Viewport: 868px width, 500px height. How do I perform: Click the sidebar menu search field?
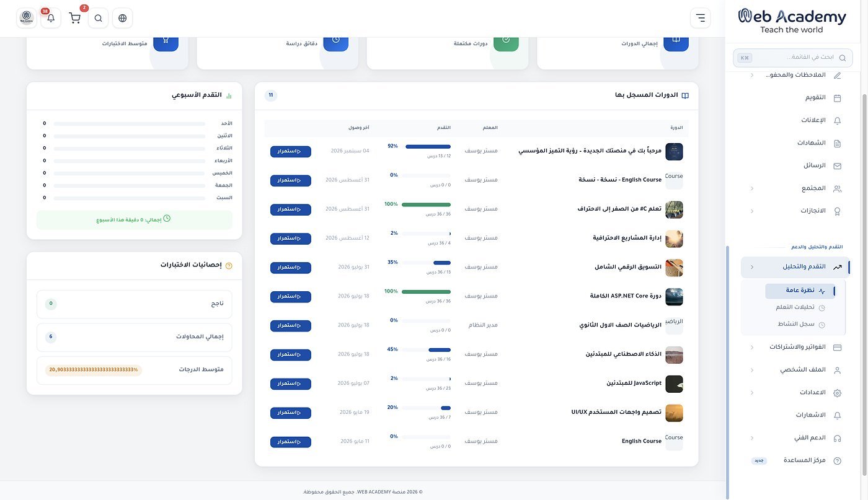click(792, 58)
